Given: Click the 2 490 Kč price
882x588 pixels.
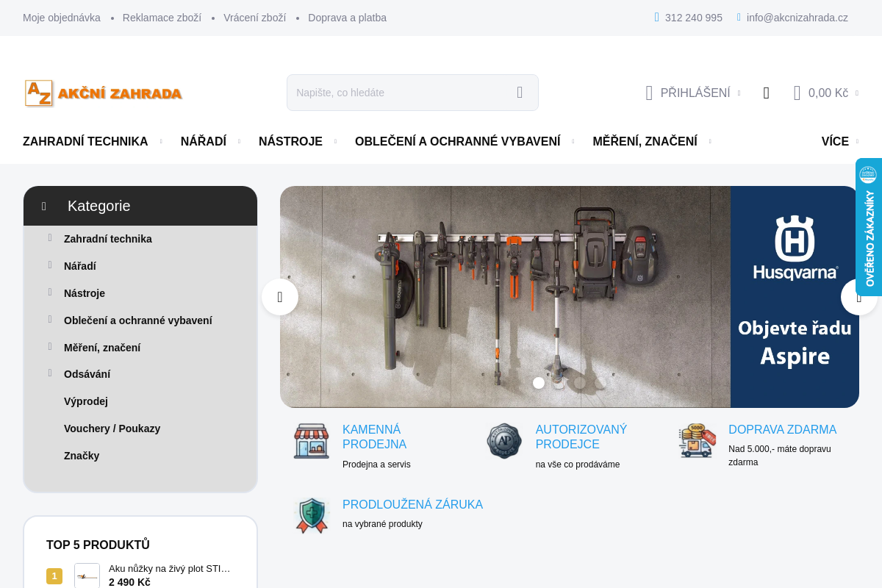Looking at the screenshot, I should pyautogui.click(x=129, y=582).
